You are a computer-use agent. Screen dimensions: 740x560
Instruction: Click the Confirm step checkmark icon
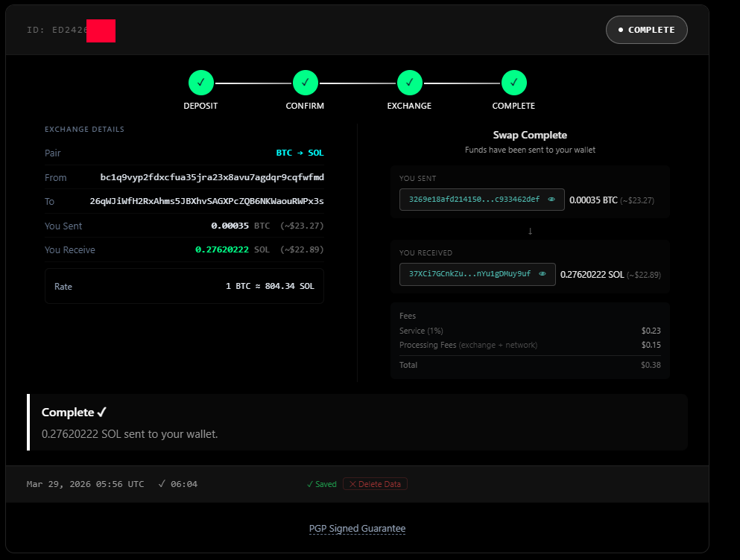(x=306, y=83)
